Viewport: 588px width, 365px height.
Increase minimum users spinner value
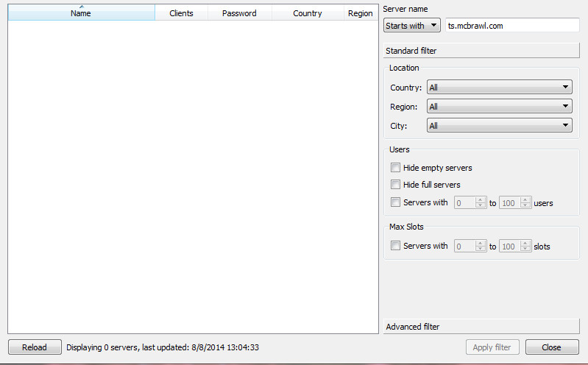click(481, 199)
